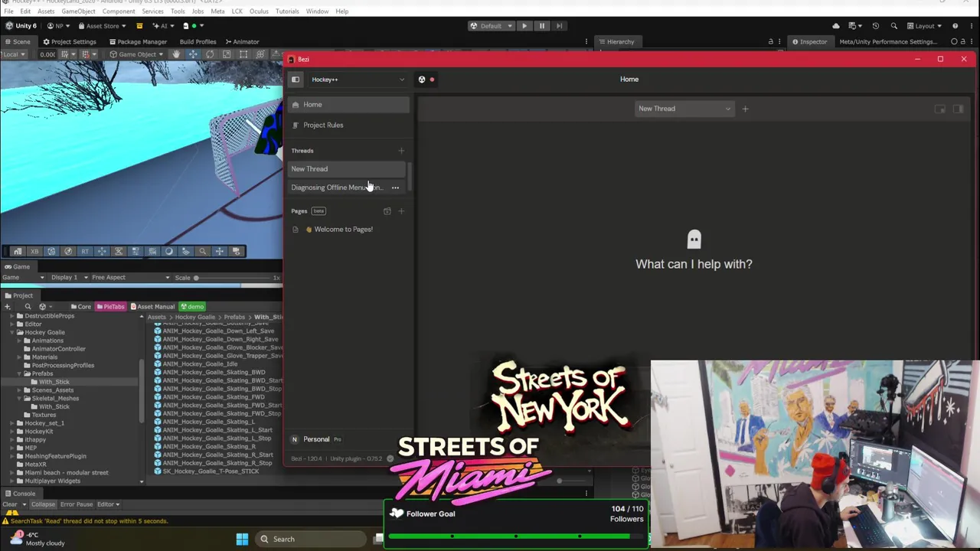Viewport: 980px width, 551px height.
Task: Open Project Rules in Bezi sidebar
Action: (348, 125)
